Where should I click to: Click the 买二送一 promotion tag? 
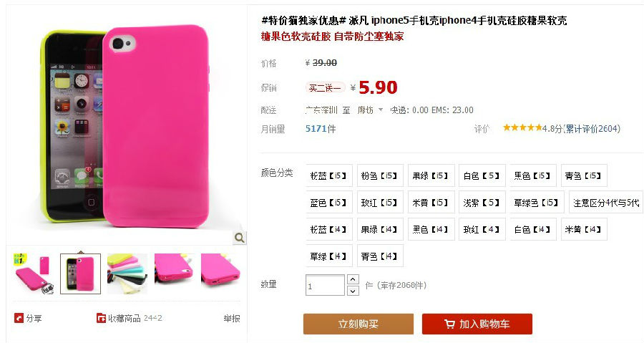[x=326, y=87]
